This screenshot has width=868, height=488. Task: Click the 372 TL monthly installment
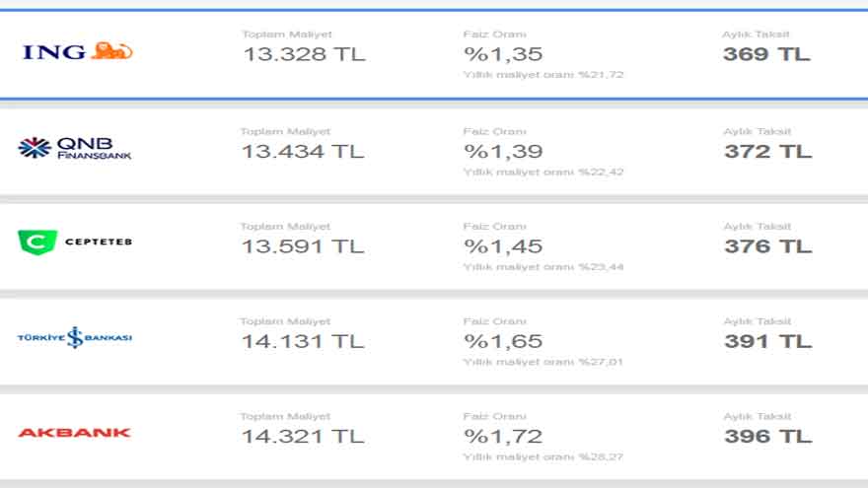point(768,151)
